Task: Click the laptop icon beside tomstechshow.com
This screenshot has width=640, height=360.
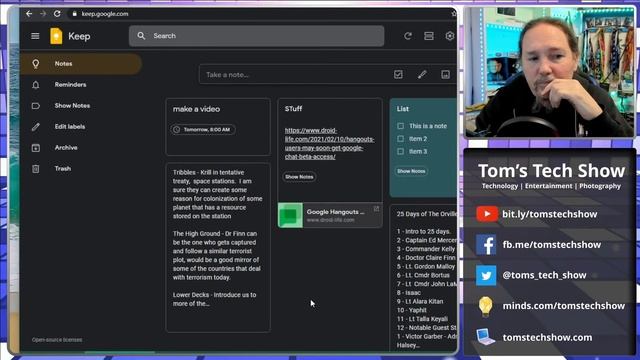Action: [486, 337]
